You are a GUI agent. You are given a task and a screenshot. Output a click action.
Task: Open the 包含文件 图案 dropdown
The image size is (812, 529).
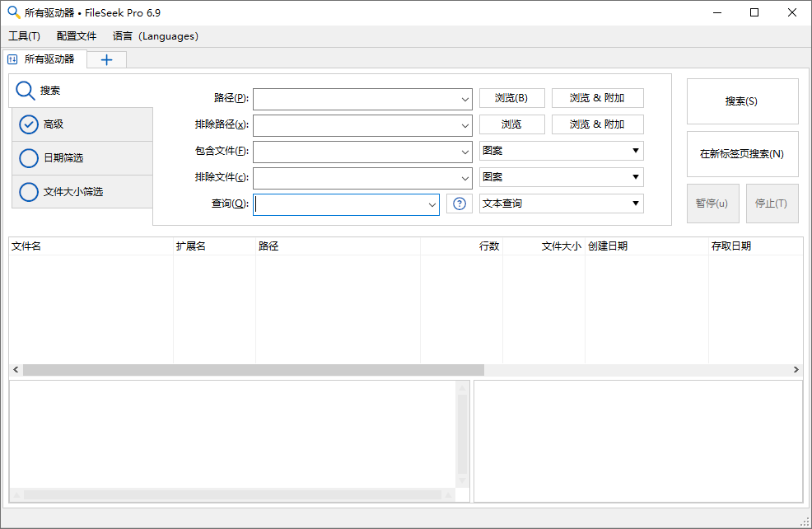(x=561, y=151)
